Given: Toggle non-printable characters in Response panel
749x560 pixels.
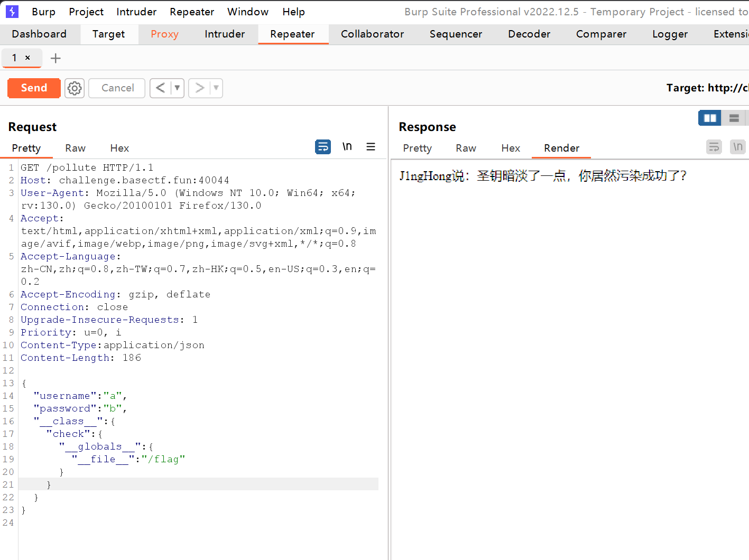Looking at the screenshot, I should 738,147.
